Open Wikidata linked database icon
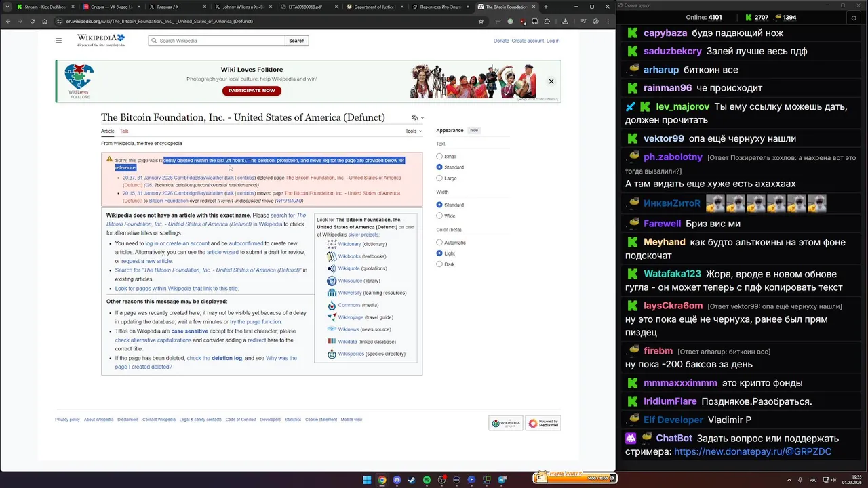Image resolution: width=868 pixels, height=488 pixels. click(x=332, y=342)
